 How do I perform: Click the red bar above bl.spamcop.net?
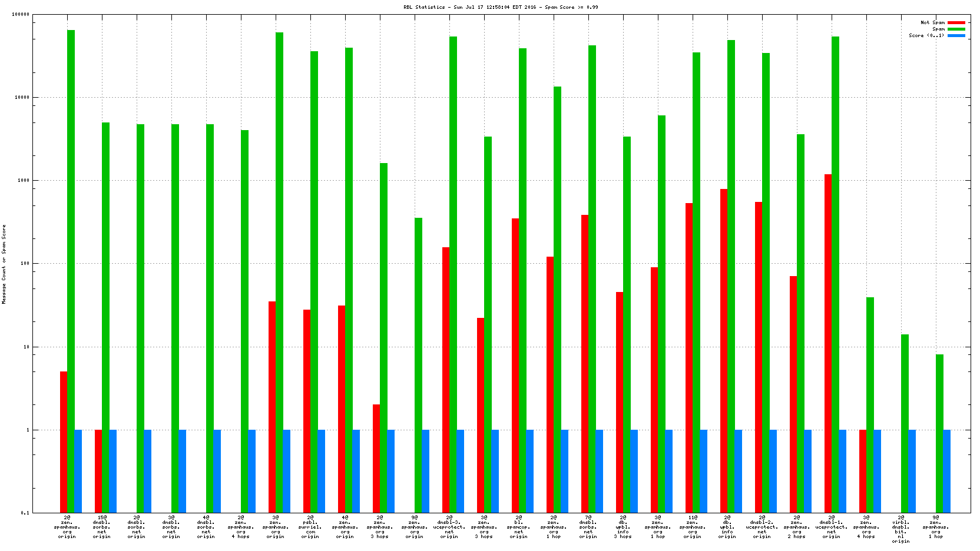[515, 365]
